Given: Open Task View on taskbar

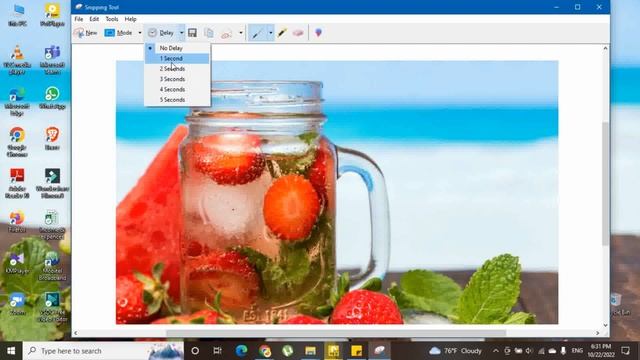Looking at the screenshot, I should pyautogui.click(x=218, y=351).
